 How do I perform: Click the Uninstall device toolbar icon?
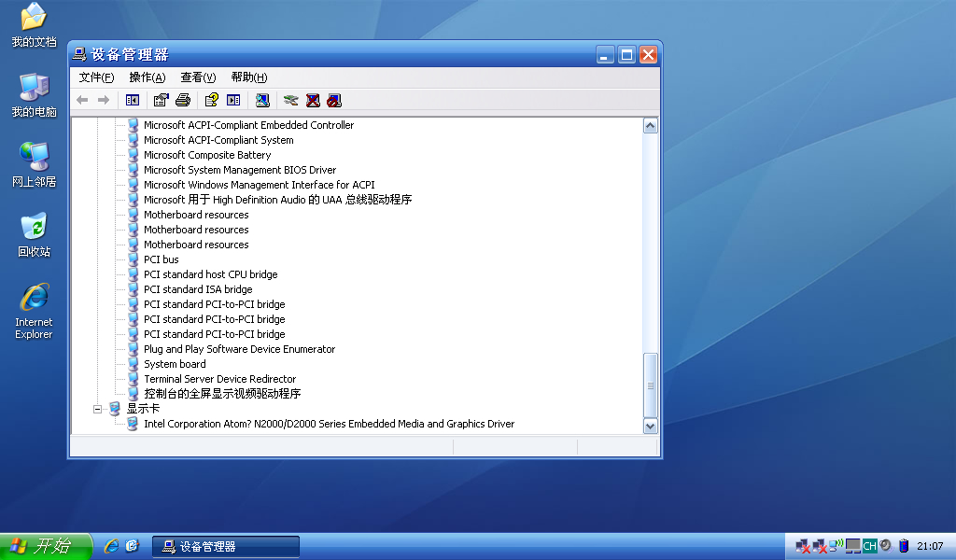pos(313,100)
